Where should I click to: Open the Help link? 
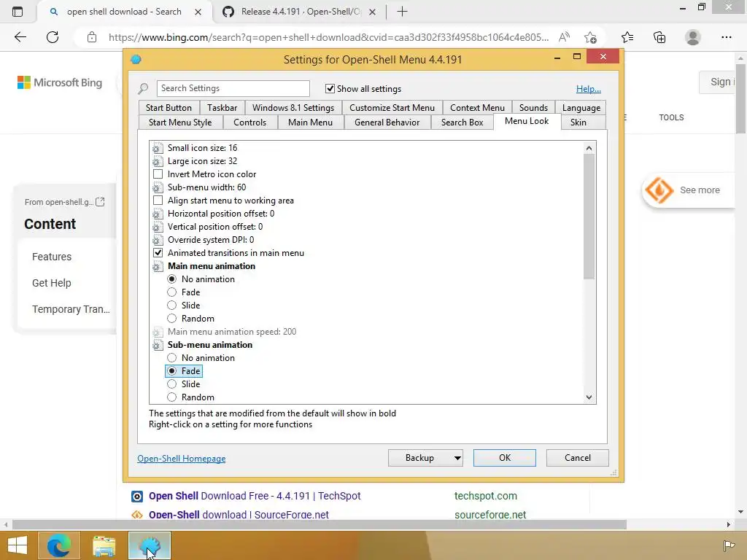tap(589, 89)
